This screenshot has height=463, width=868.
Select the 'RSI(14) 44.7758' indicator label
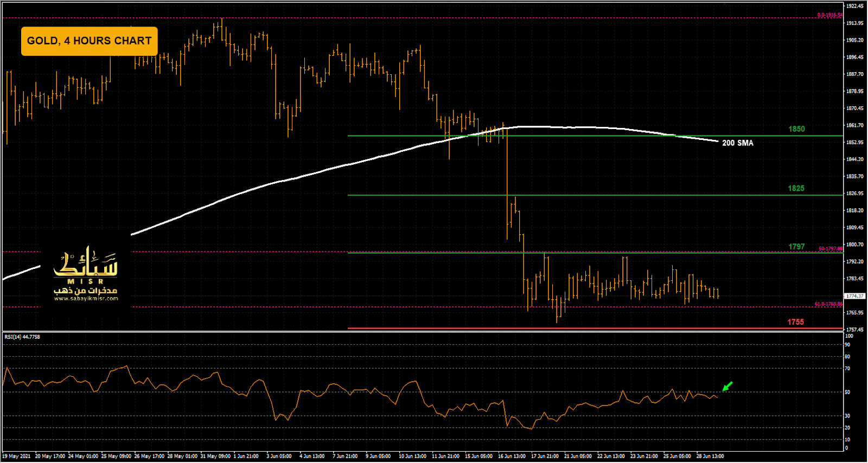pos(22,337)
